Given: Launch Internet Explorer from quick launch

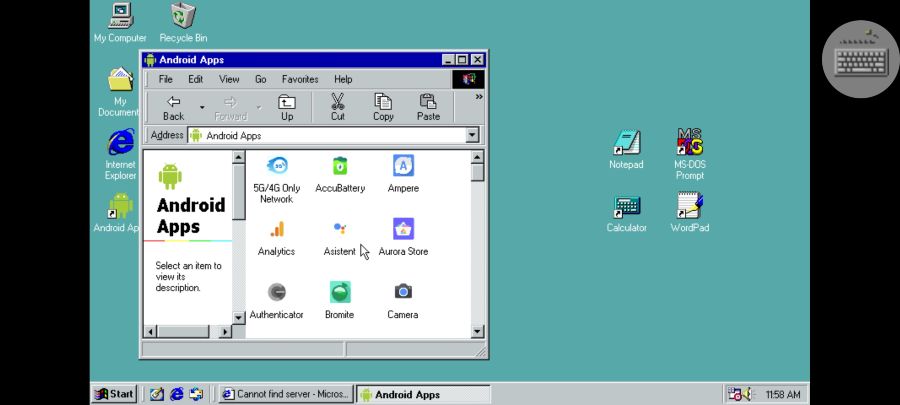Looking at the screenshot, I should click(x=177, y=394).
